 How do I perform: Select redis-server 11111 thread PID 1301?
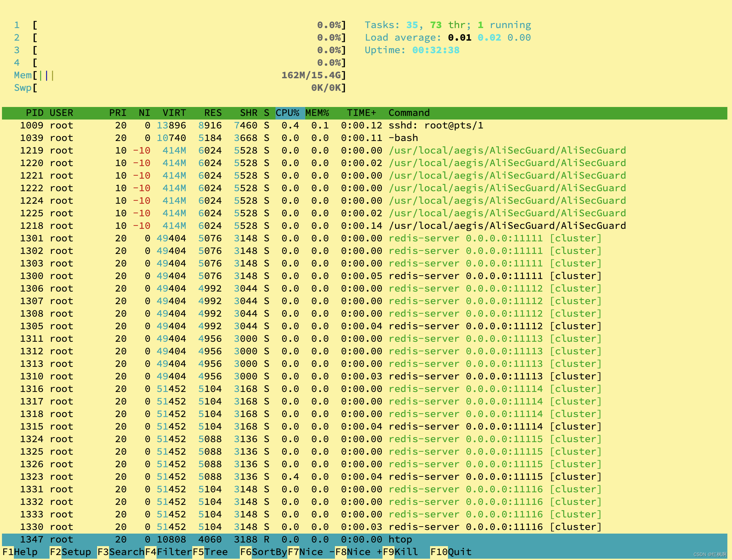pyautogui.click(x=364, y=238)
